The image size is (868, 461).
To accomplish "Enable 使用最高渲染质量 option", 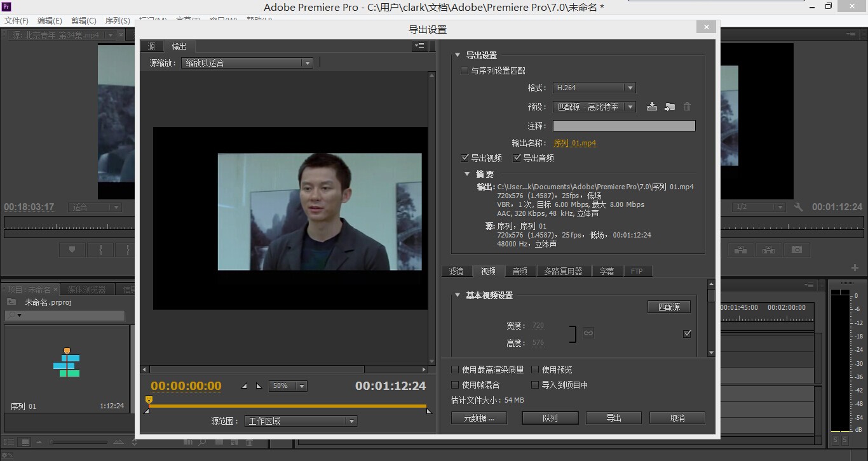I will pyautogui.click(x=455, y=370).
